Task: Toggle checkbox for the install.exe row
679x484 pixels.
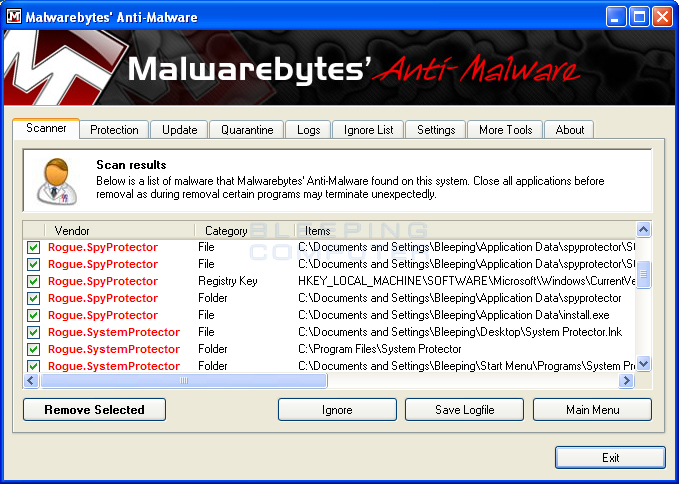Action: [x=33, y=315]
